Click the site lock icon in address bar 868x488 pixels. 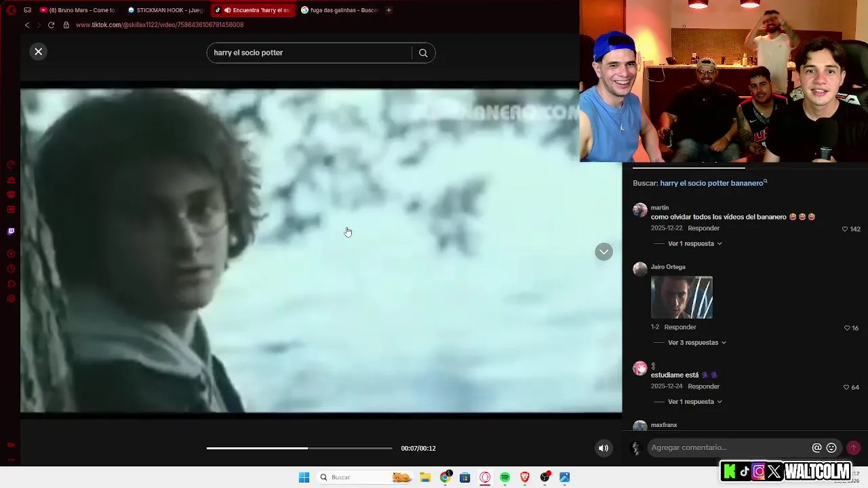[x=66, y=25]
